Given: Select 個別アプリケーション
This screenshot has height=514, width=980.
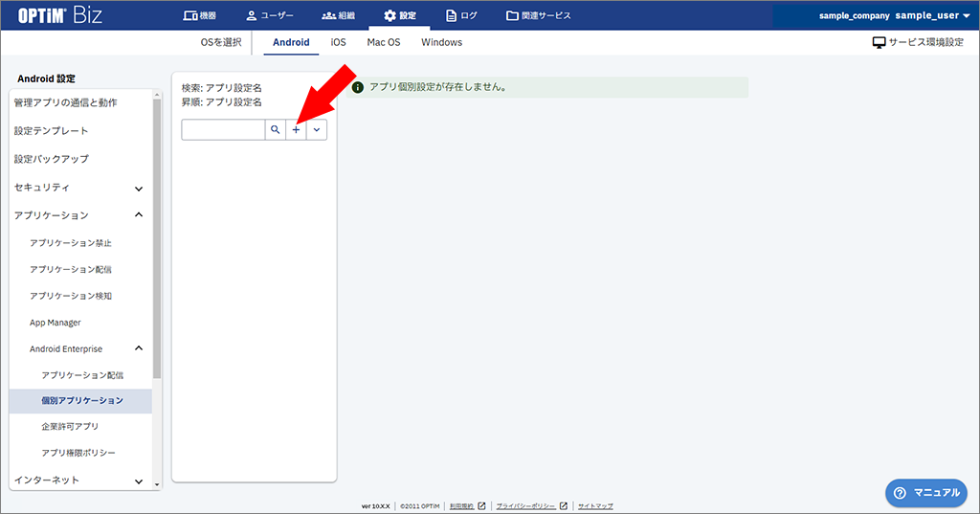Looking at the screenshot, I should pos(80,401).
